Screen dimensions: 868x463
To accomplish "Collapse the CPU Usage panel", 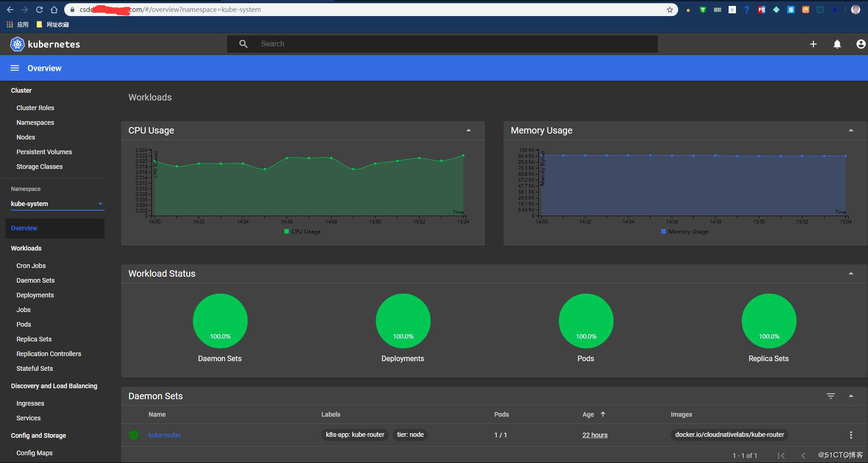I will [468, 130].
